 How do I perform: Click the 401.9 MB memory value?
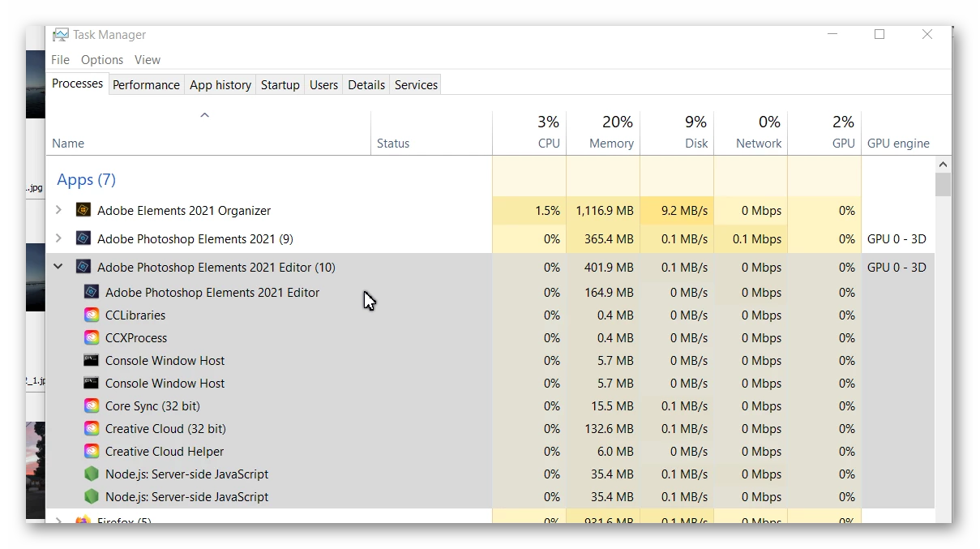[609, 267]
